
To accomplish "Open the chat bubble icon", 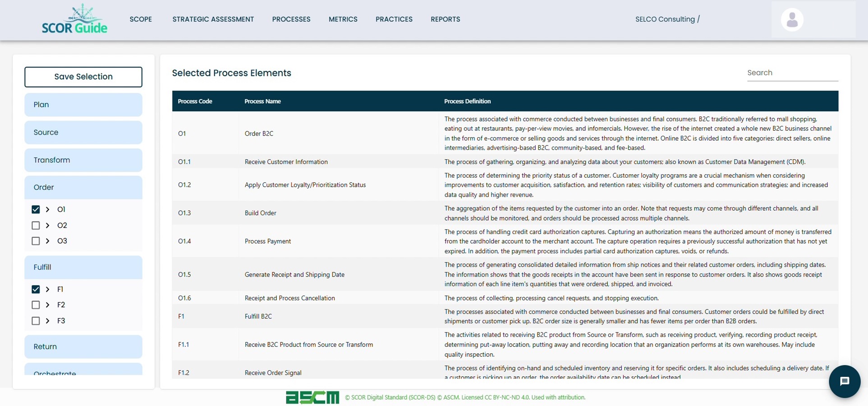I will (844, 381).
